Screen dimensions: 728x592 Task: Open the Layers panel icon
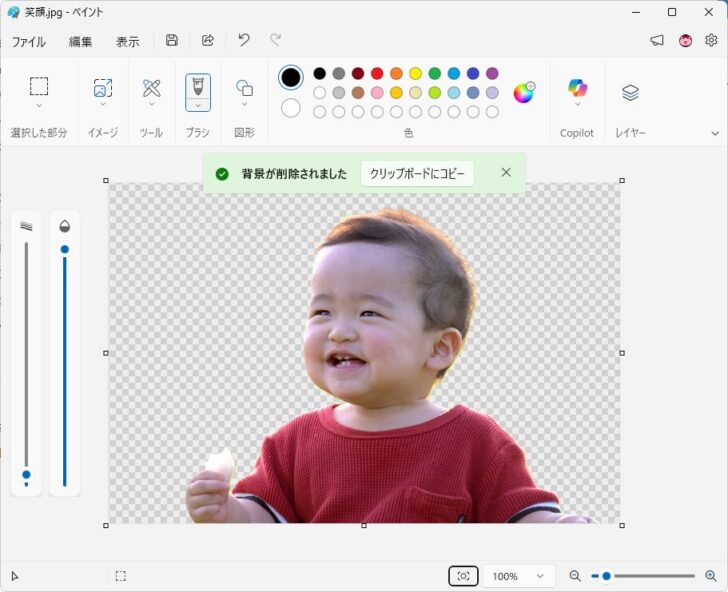[630, 92]
